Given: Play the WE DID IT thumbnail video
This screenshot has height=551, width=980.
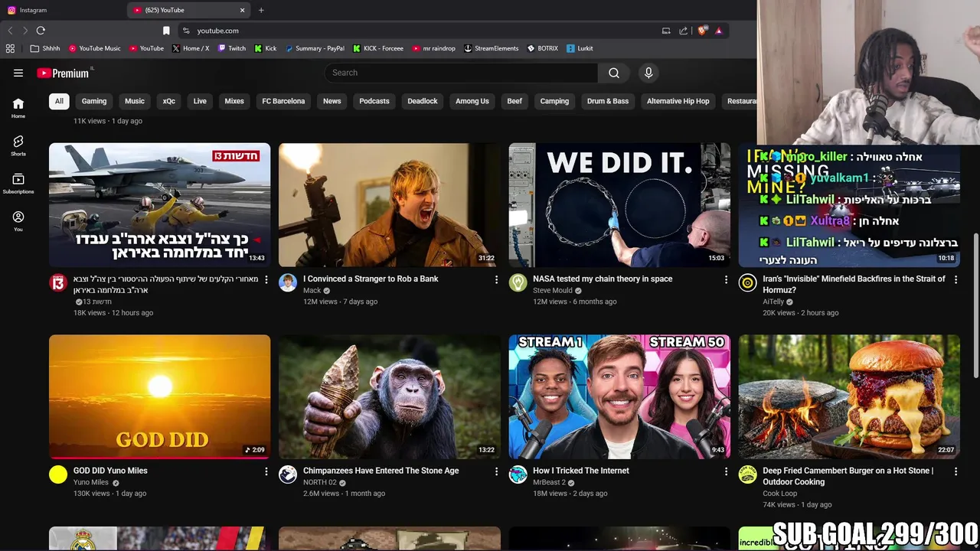Looking at the screenshot, I should point(619,205).
